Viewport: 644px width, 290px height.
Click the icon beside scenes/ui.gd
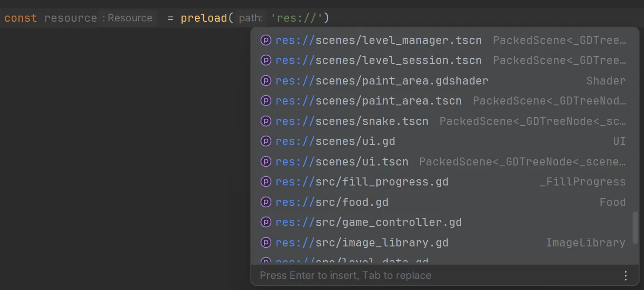tap(266, 141)
